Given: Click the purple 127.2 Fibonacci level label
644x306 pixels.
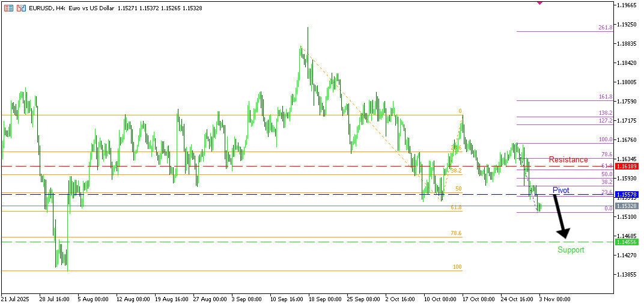Looking at the screenshot, I should point(605,121).
